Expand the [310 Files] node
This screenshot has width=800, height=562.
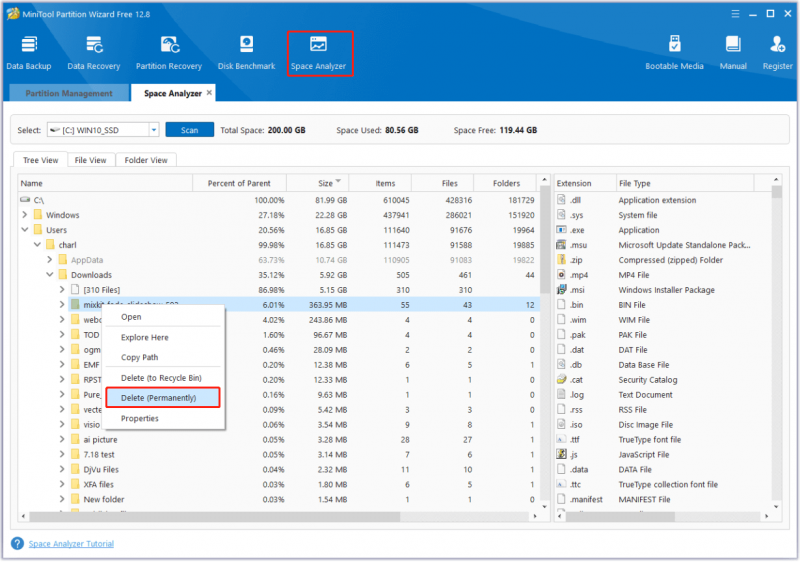tap(62, 290)
